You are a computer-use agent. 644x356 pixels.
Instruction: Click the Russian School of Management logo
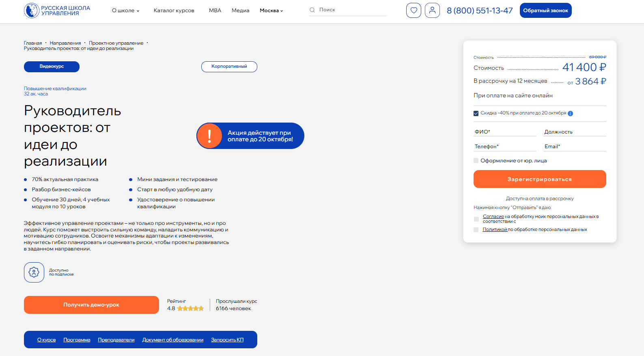click(x=57, y=11)
